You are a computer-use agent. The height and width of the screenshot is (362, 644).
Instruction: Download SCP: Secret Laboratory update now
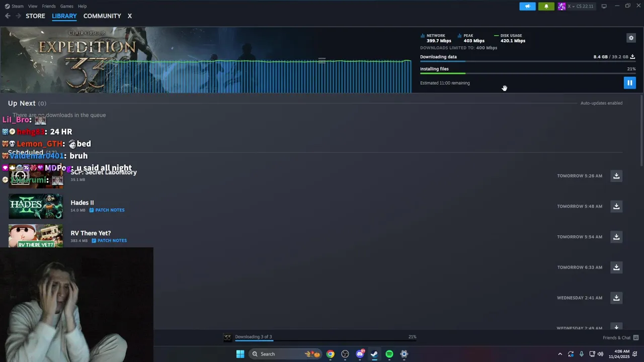(x=616, y=176)
